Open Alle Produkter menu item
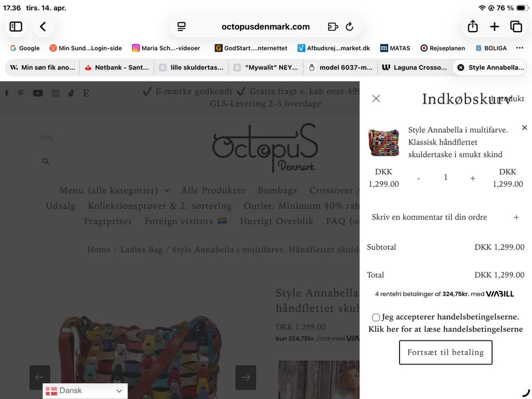 (x=213, y=190)
